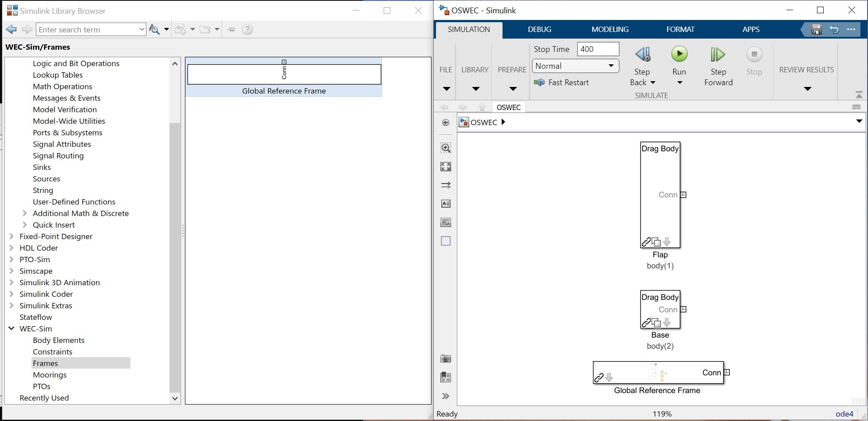Click the forward arrow in Library Browser

coord(27,29)
